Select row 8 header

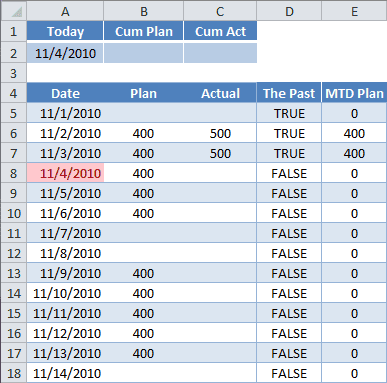pos(14,173)
